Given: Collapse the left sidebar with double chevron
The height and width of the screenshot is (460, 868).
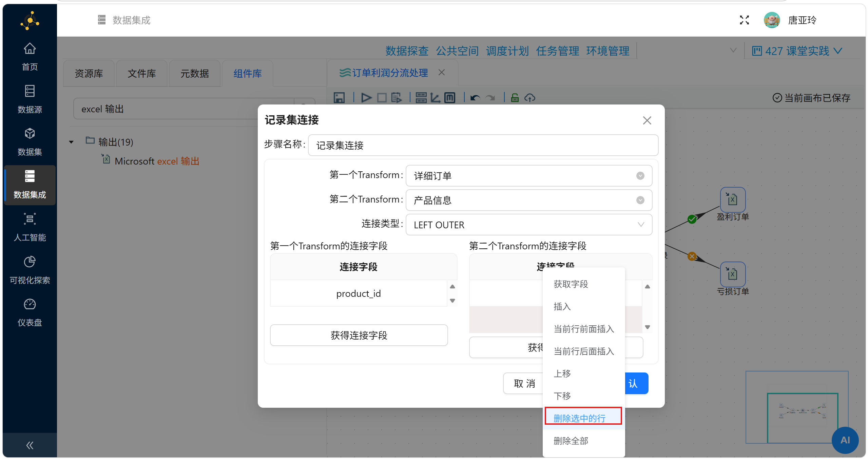Looking at the screenshot, I should [x=30, y=445].
